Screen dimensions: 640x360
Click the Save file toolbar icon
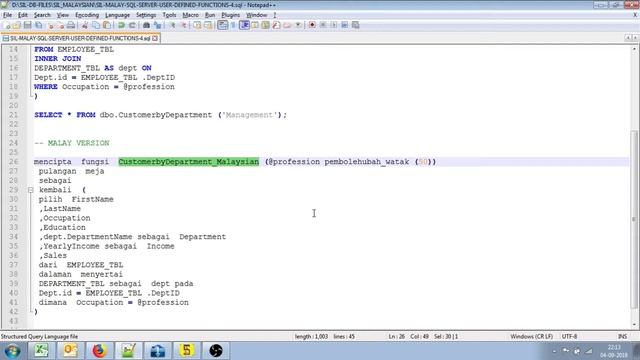27,25
